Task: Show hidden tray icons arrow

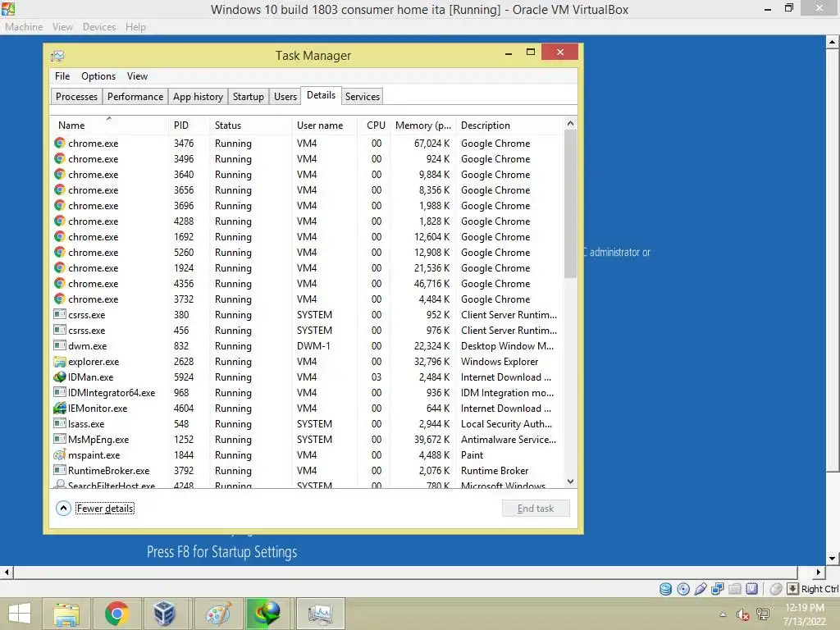Action: (723, 614)
